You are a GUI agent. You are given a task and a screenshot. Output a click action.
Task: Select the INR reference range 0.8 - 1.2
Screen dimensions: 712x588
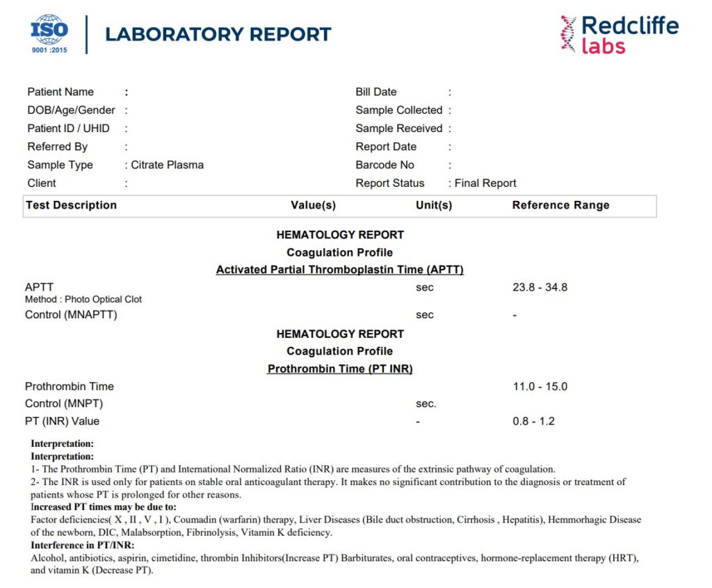(x=533, y=421)
